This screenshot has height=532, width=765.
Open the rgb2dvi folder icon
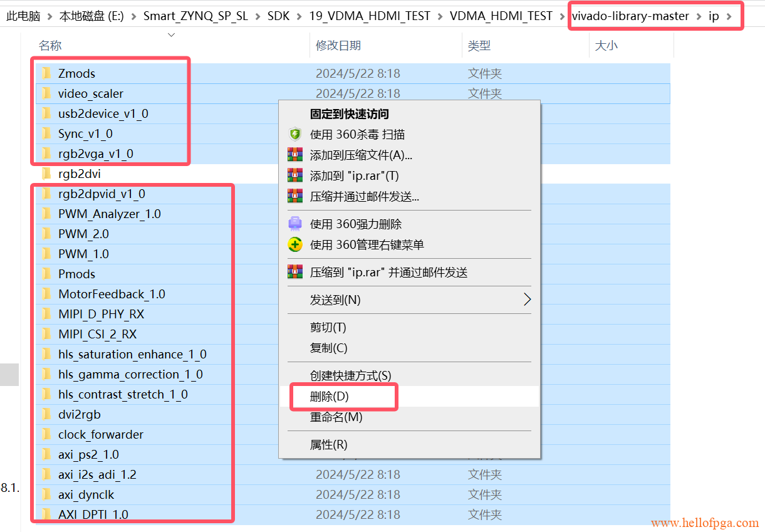pyautogui.click(x=47, y=174)
